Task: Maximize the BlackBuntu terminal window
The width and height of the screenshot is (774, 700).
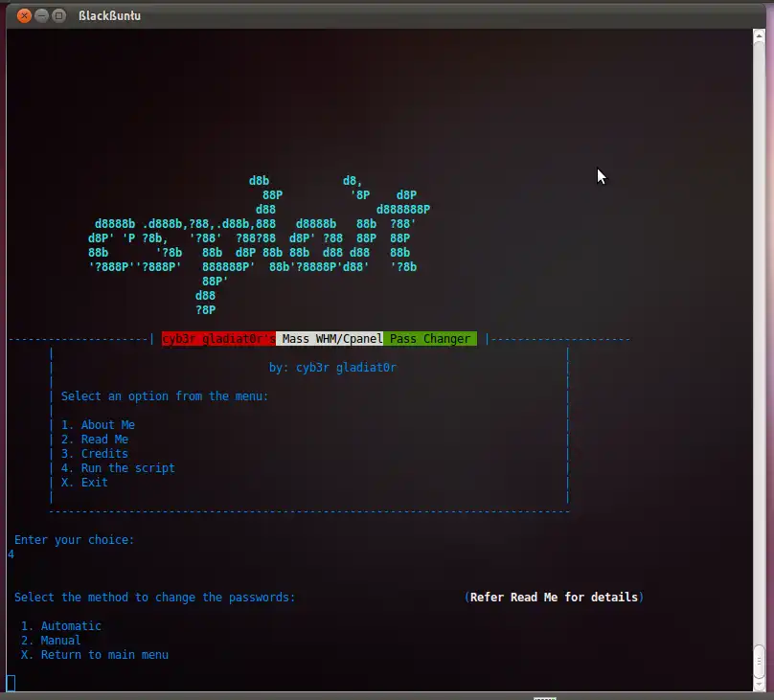Action: (58, 15)
